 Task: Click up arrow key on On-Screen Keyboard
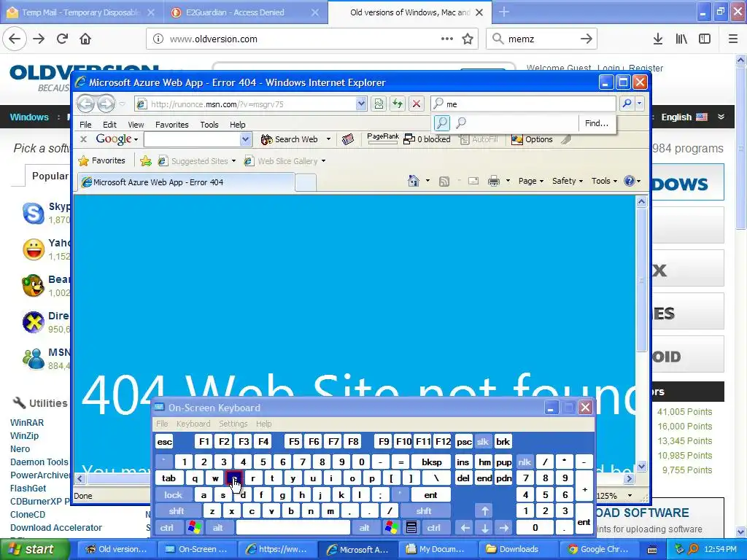[x=484, y=511]
